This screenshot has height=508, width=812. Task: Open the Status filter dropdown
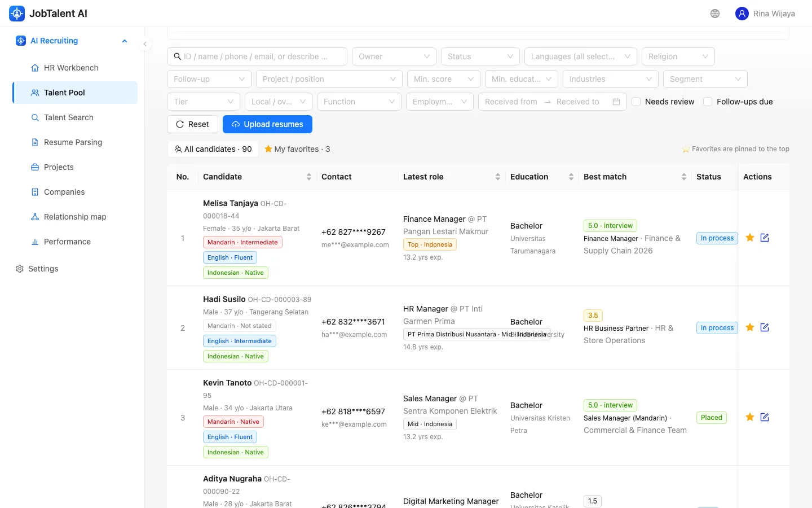click(480, 56)
